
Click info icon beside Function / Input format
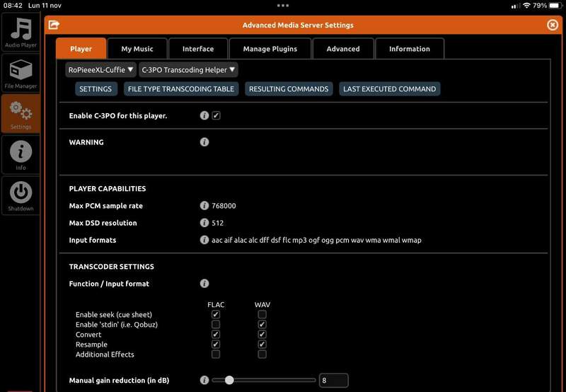204,284
